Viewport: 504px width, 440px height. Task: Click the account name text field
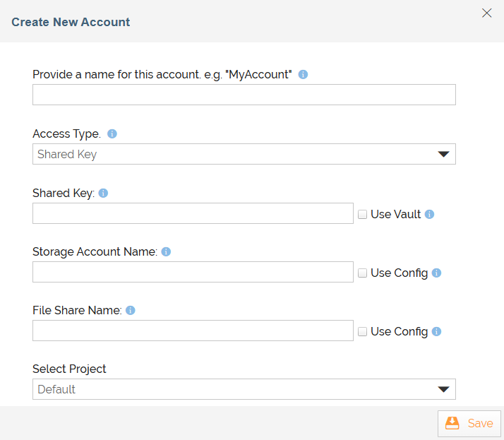(x=244, y=95)
